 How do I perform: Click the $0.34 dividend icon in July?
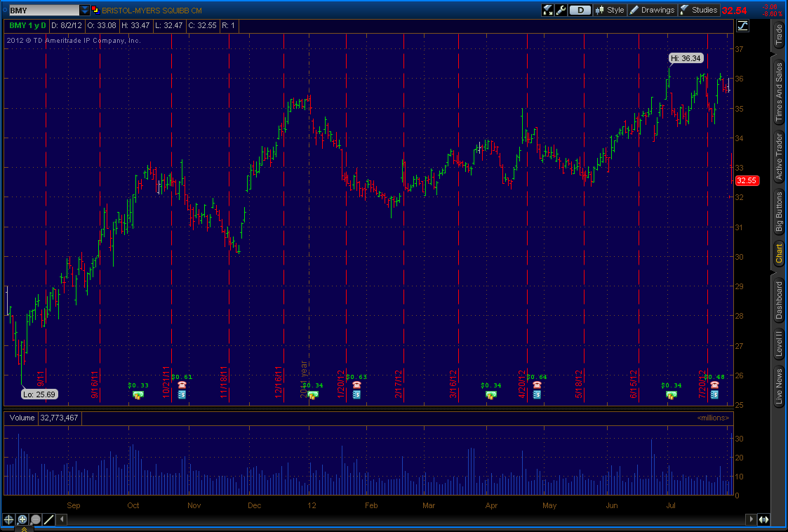[x=671, y=395]
